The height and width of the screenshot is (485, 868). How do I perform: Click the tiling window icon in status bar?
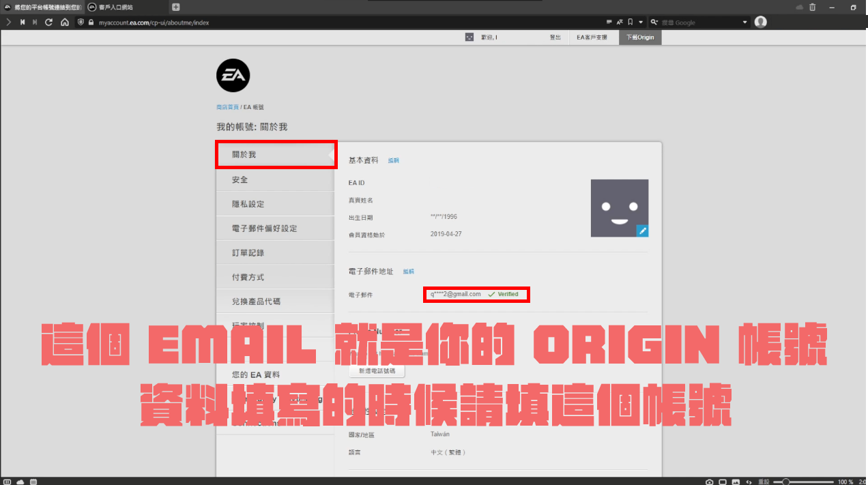723,482
